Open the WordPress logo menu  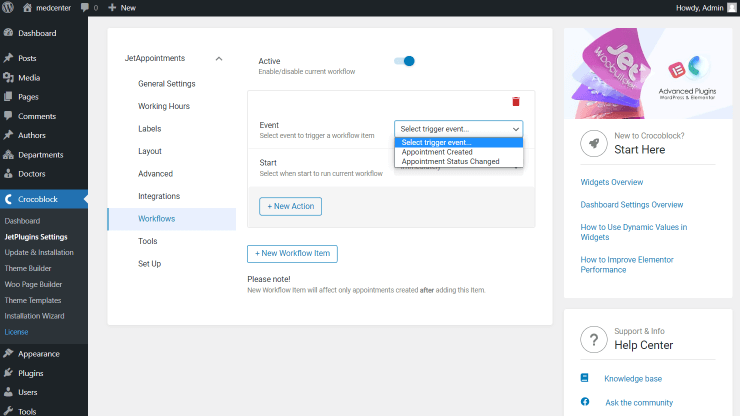(x=8, y=8)
